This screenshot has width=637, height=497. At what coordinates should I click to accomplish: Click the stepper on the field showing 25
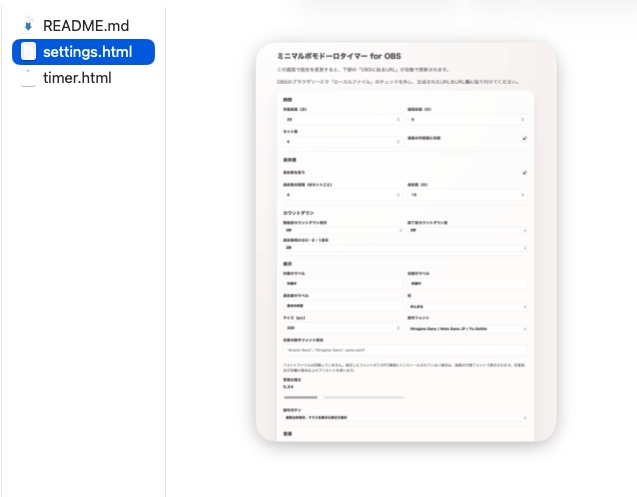coord(398,119)
